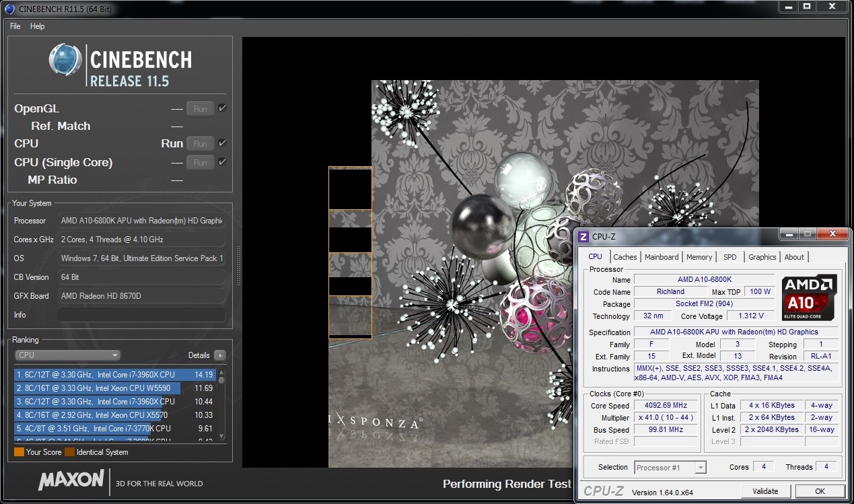
Task: Switch to the CPU tab in CPU-Z
Action: point(596,257)
